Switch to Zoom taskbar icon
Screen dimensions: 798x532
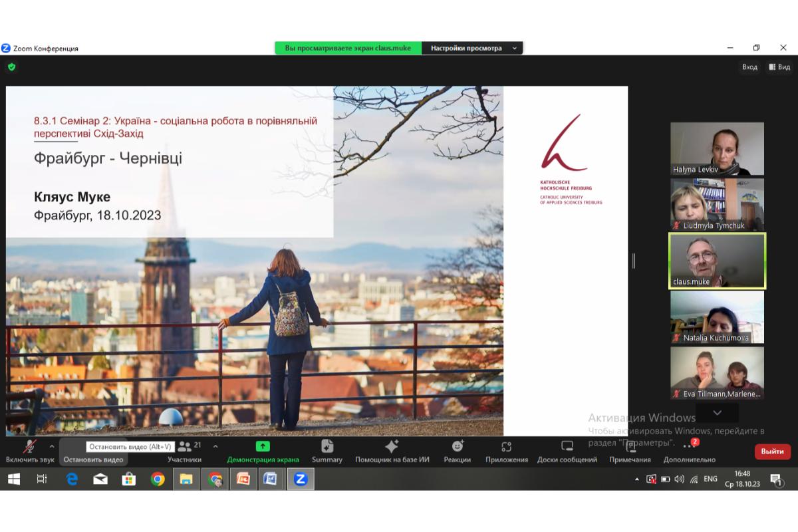click(301, 479)
